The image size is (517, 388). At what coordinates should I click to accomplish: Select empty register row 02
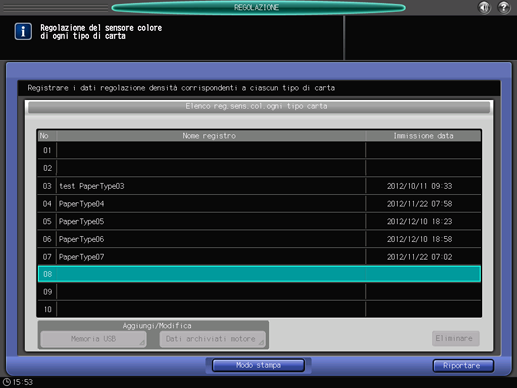(x=259, y=168)
